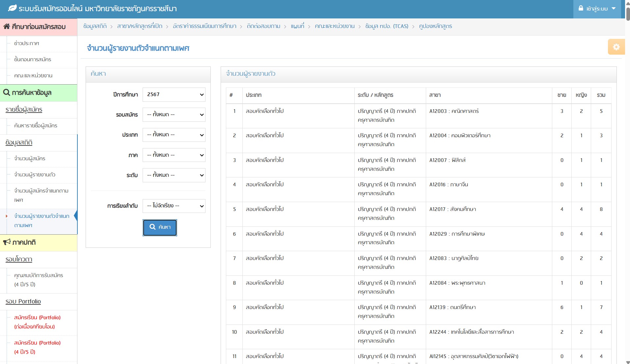This screenshot has width=630, height=364.
Task: Click the page vertical scrollbar down arrow
Action: tap(628, 362)
